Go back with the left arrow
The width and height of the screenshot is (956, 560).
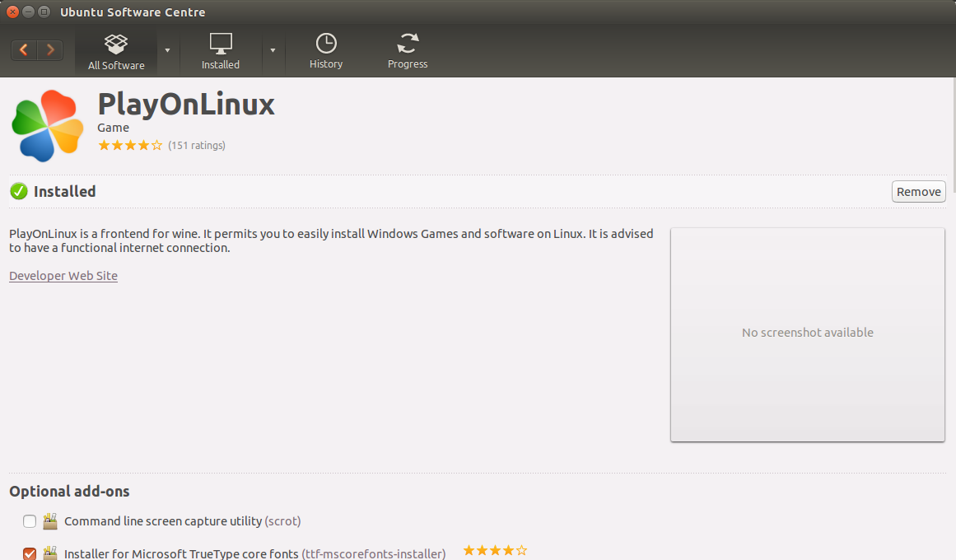point(24,50)
